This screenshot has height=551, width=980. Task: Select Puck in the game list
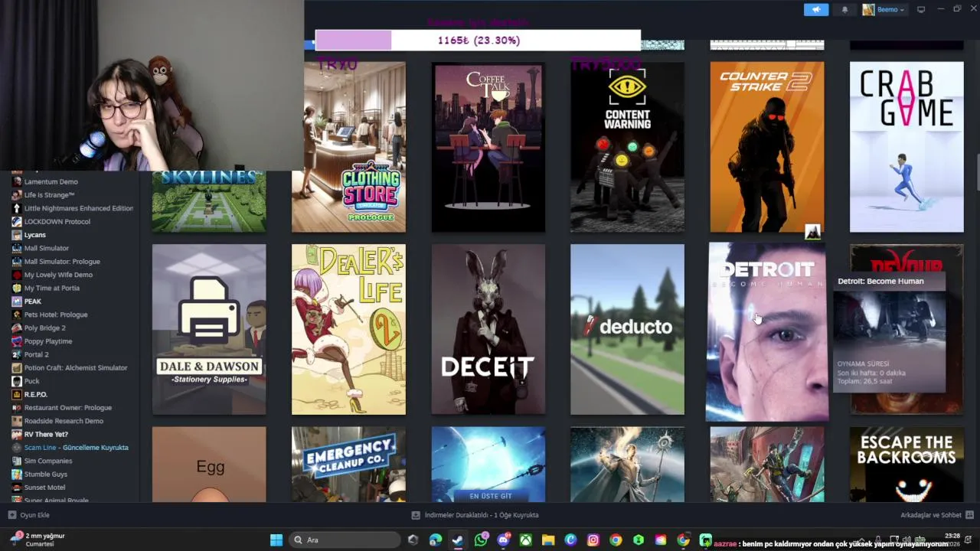(x=32, y=381)
